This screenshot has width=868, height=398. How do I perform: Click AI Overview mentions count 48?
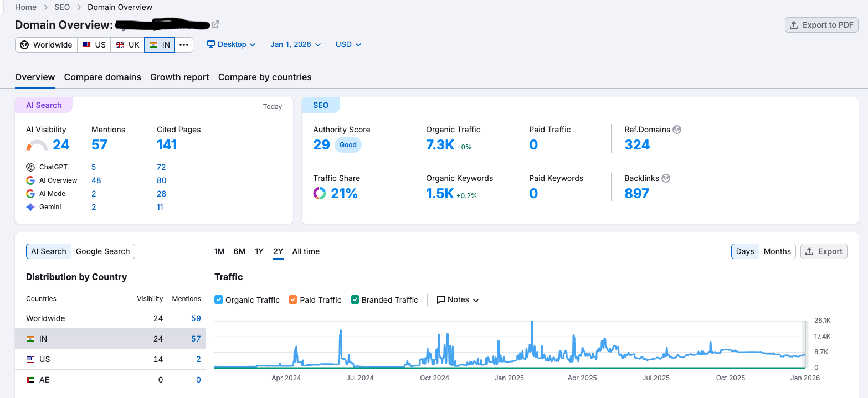click(96, 180)
